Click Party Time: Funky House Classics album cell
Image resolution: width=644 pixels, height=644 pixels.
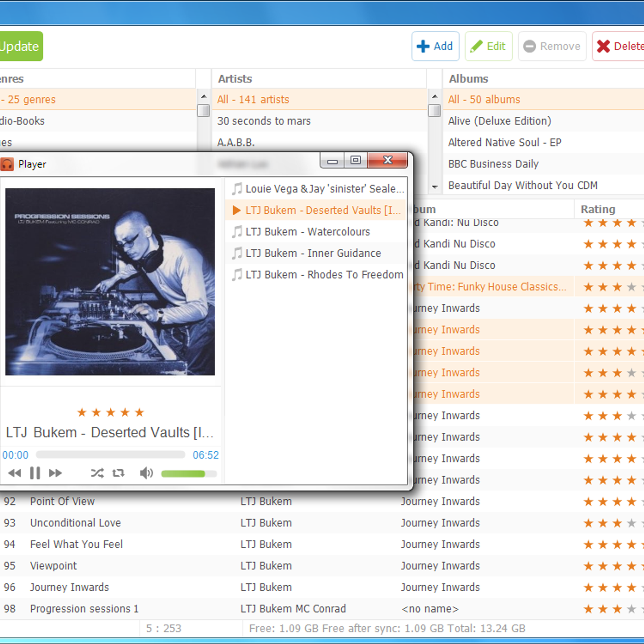[x=492, y=287]
